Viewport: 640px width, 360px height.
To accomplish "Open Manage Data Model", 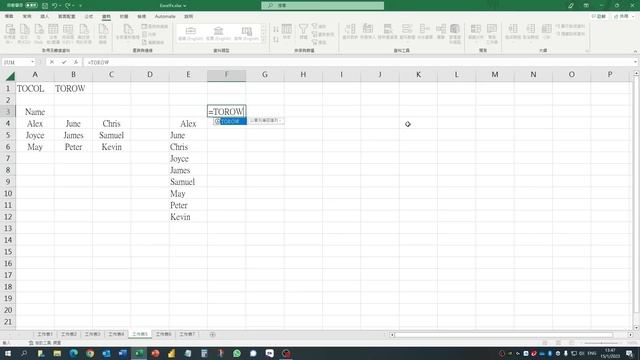I will point(455,33).
